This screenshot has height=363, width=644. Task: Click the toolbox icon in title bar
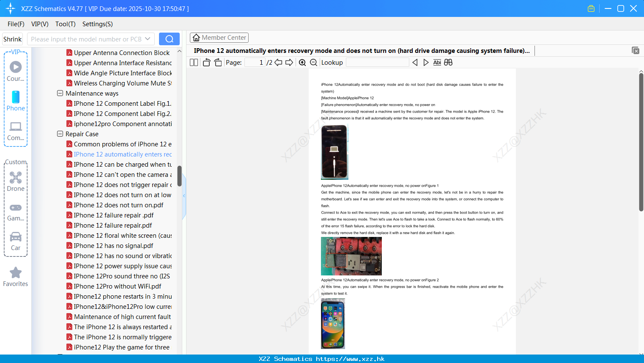point(591,8)
